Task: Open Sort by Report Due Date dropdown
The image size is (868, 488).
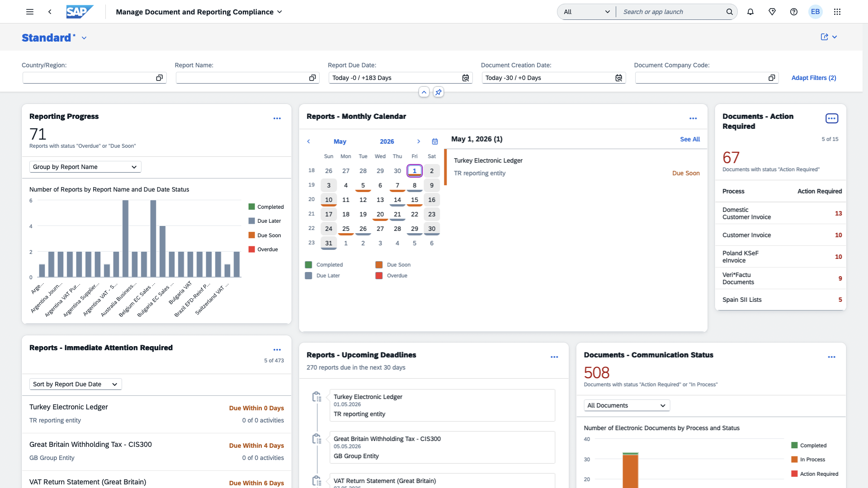Action: 75,384
